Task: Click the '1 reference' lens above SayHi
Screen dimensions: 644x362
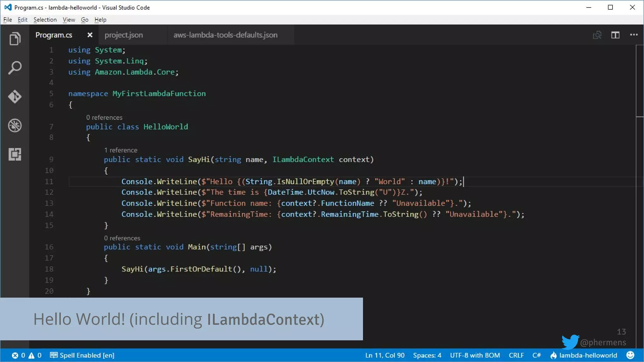Action: 121,150
